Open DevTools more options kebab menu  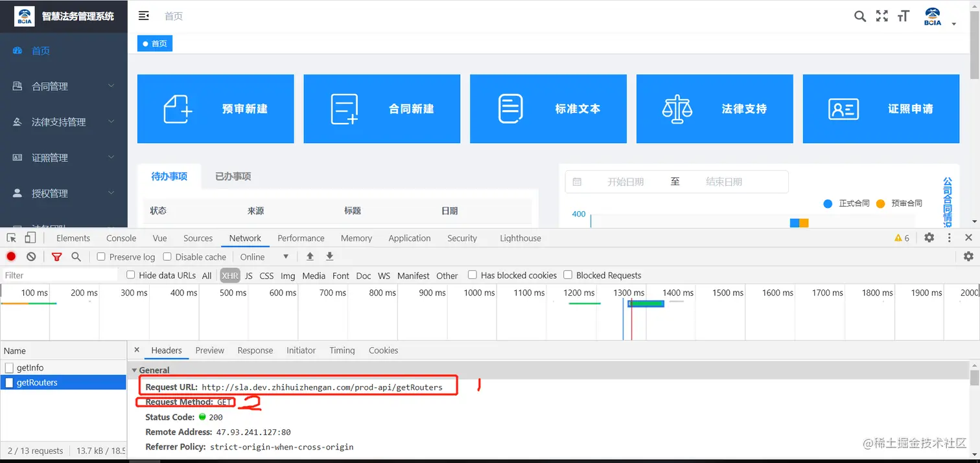point(950,238)
